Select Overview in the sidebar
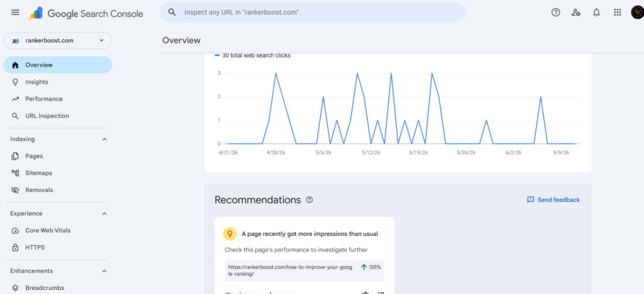The height and width of the screenshot is (294, 644). point(57,65)
